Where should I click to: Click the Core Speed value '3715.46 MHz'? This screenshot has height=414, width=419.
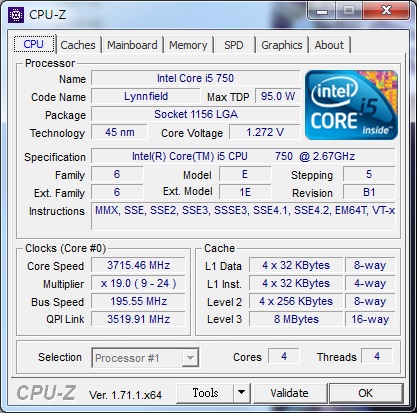click(x=138, y=265)
